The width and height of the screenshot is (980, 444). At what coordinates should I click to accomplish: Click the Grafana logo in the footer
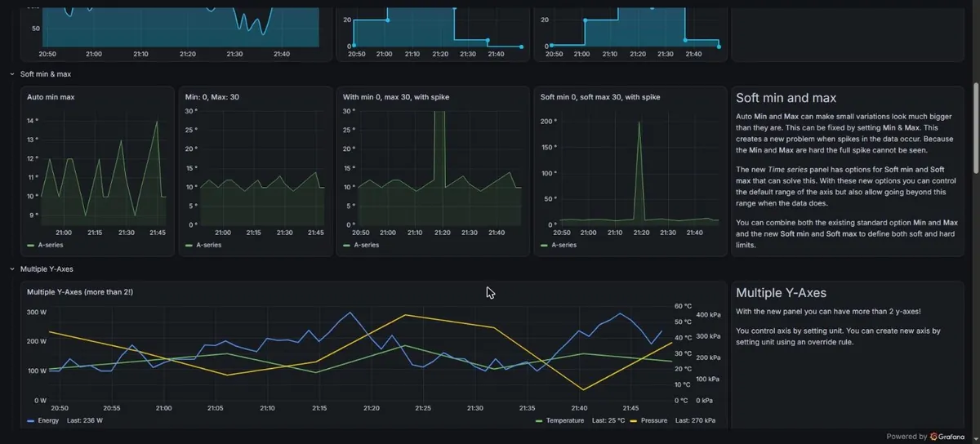pyautogui.click(x=935, y=437)
